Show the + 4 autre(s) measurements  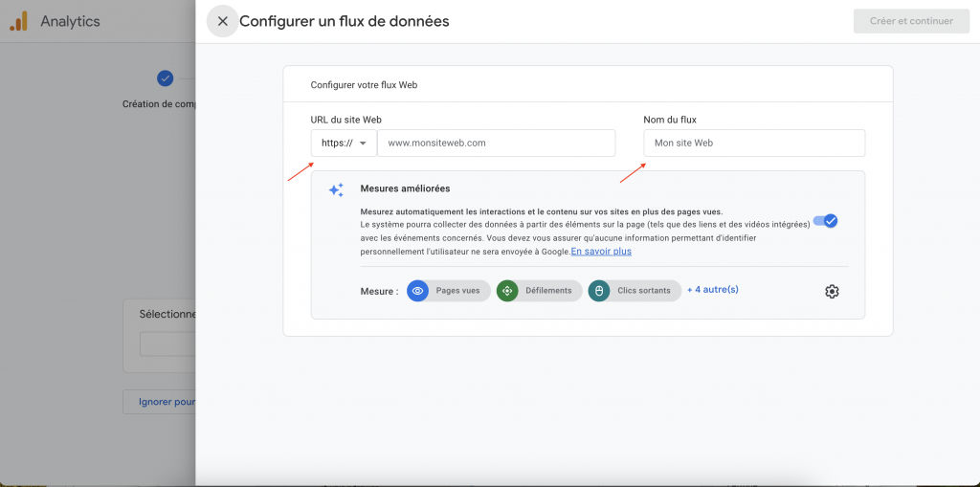pos(712,290)
